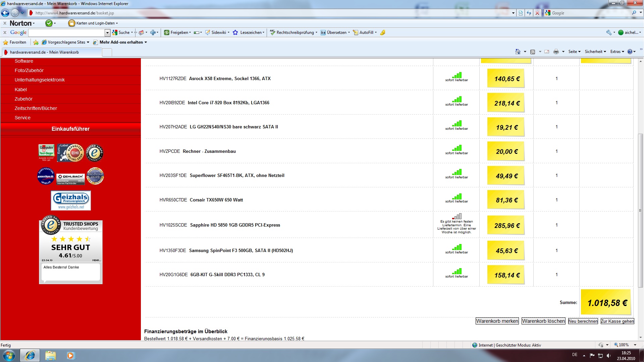The width and height of the screenshot is (644, 362).
Task: Open the recent pages dropdown beside the Forward button
Action: 22,13
